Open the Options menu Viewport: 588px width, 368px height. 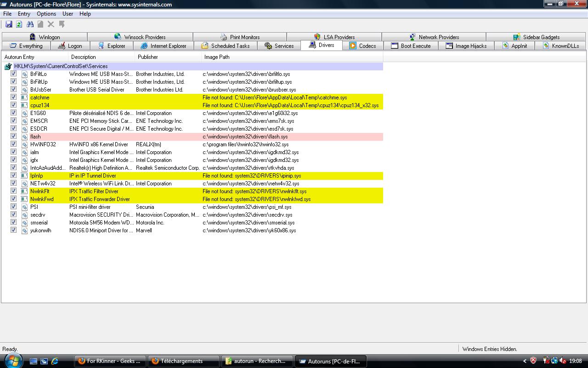tap(46, 14)
